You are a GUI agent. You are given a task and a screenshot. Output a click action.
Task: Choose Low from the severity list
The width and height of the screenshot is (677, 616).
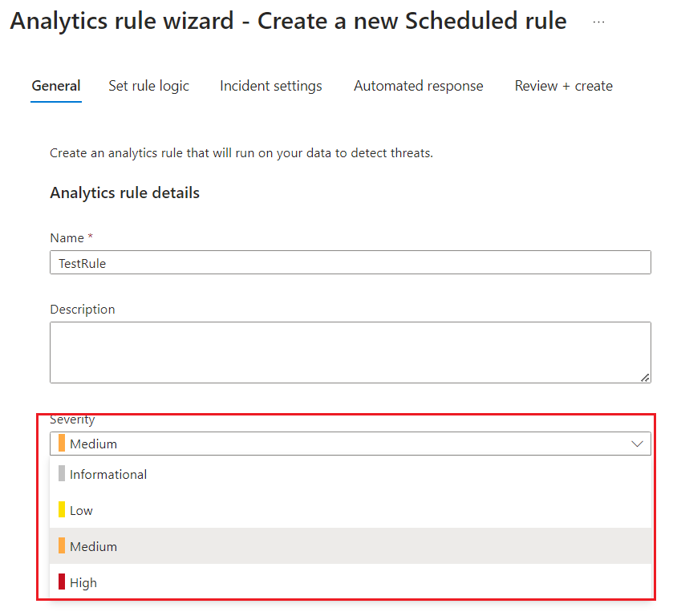pyautogui.click(x=83, y=510)
